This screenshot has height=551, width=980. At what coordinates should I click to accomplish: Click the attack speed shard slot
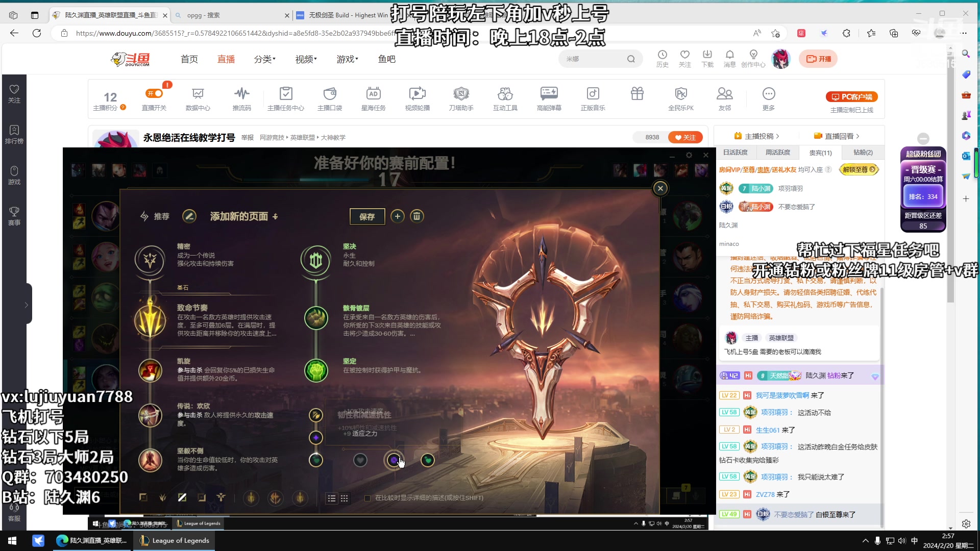click(316, 415)
